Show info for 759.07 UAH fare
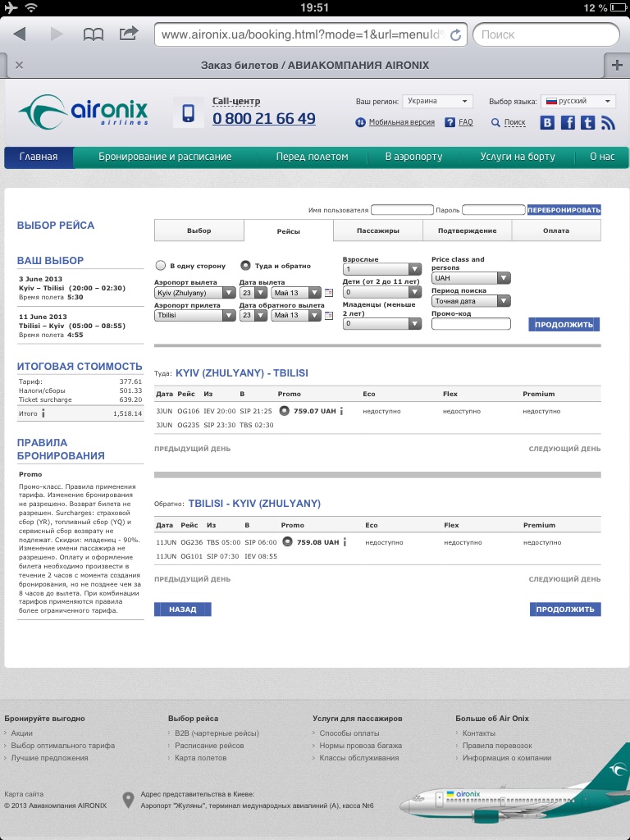Screen dimensions: 630x840 [341, 412]
